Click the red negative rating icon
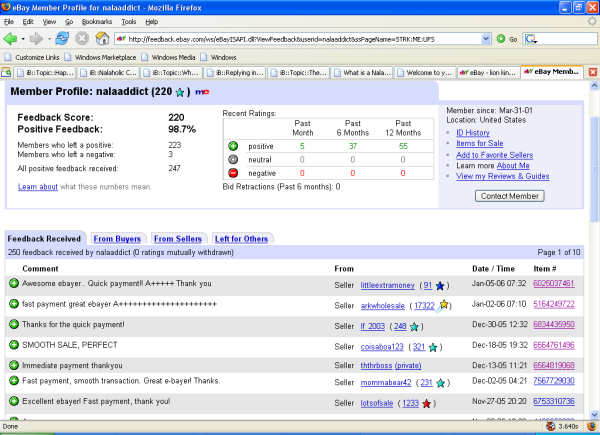Image resolution: width=600 pixels, height=435 pixels. pos(233,173)
